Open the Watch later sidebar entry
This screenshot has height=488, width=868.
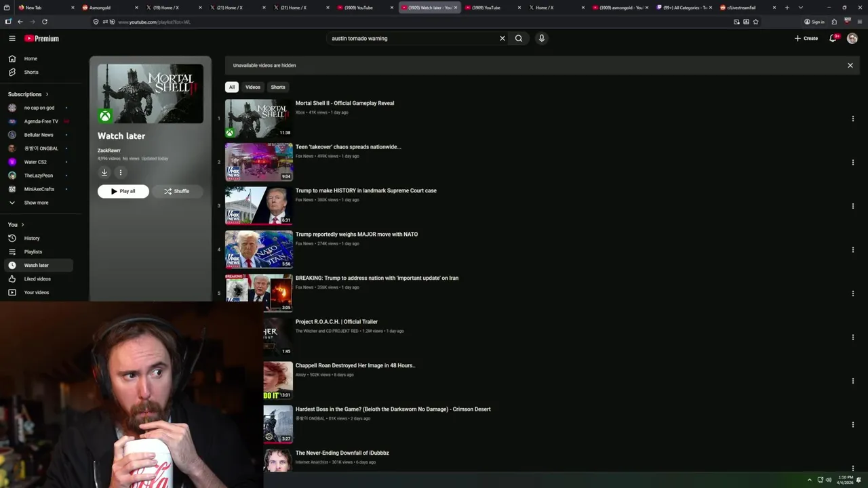click(x=39, y=266)
